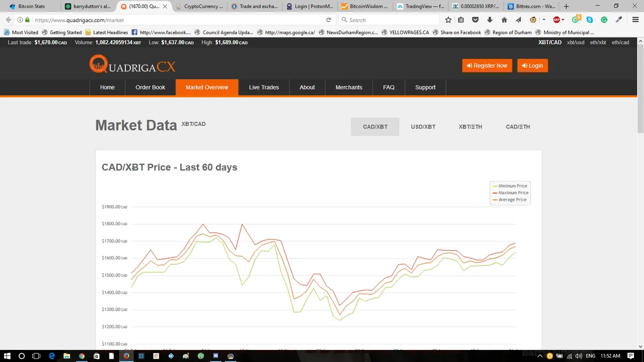Open the About nav item

click(307, 87)
